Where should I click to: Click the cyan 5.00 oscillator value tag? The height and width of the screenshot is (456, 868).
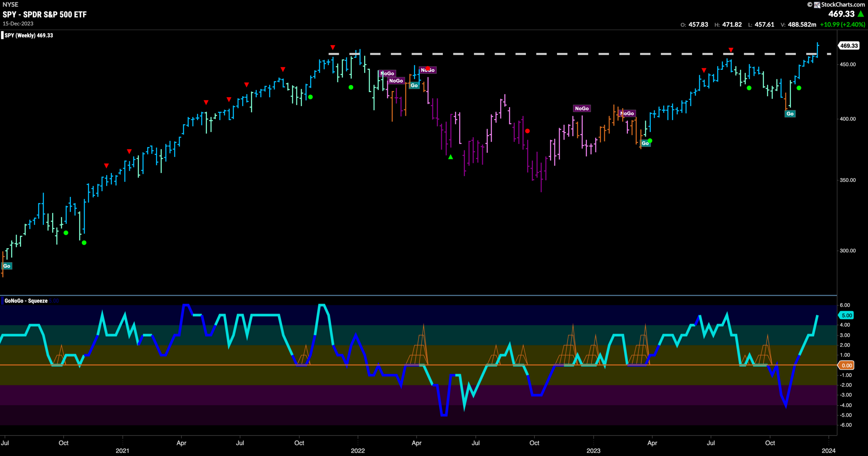pyautogui.click(x=846, y=315)
